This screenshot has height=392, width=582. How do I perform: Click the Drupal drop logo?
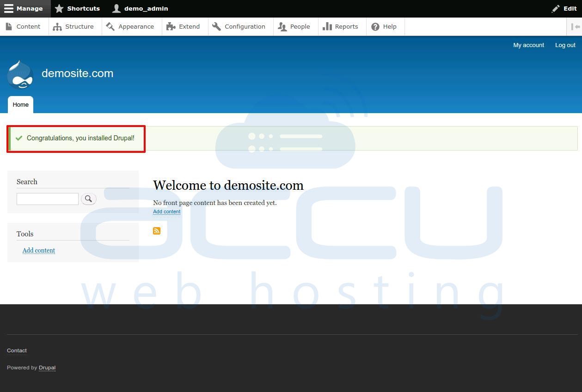coord(20,74)
